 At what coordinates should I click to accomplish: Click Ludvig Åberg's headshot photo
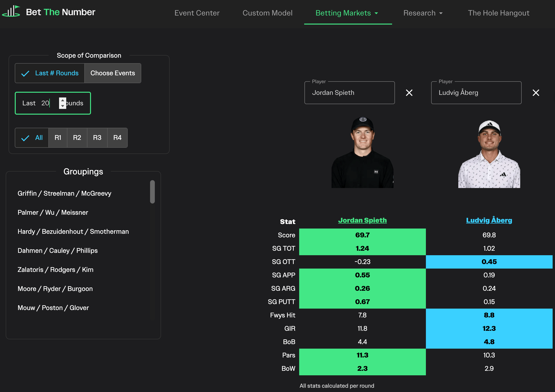(489, 154)
